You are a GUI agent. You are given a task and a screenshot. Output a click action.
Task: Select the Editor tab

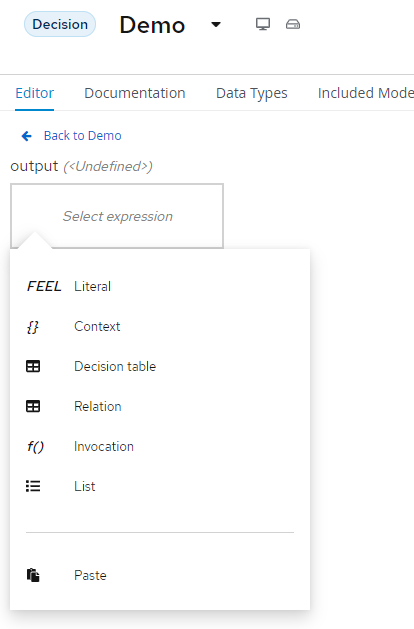[34, 93]
